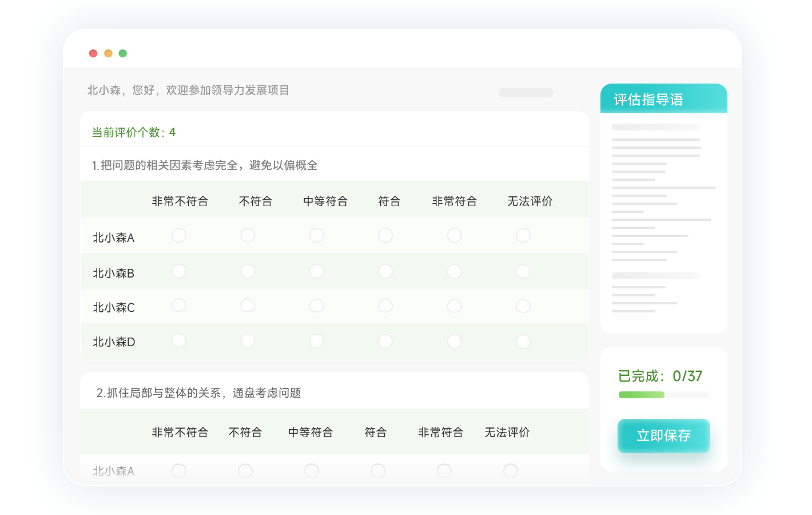Click the 评估指导语 panel header
Screen dimensions: 812x515
point(663,99)
